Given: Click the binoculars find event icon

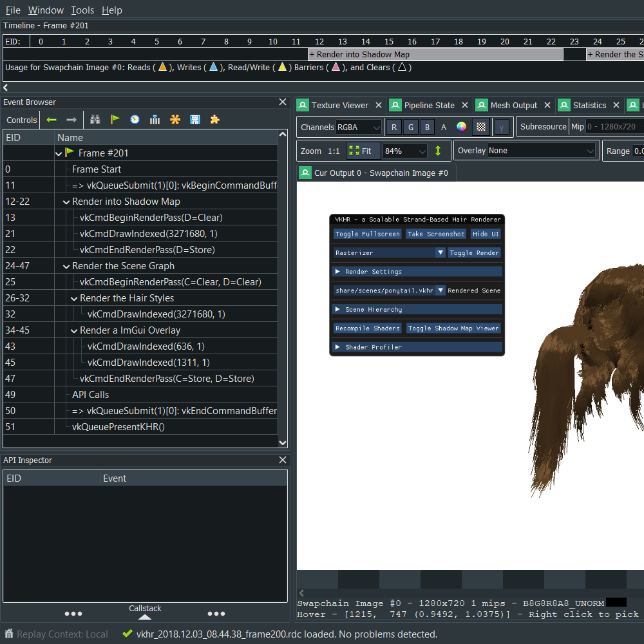Looking at the screenshot, I should [x=95, y=120].
